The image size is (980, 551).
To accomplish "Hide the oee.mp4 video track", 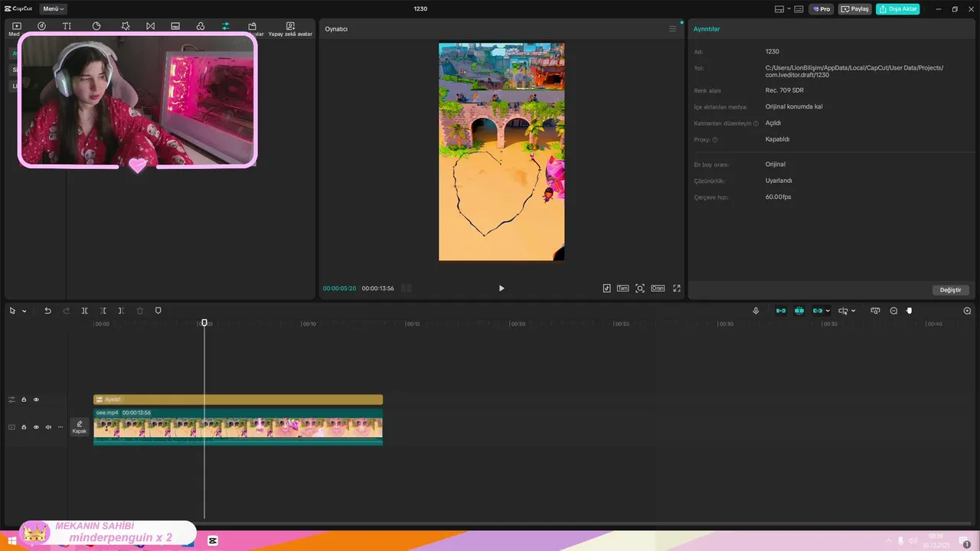I will [36, 427].
